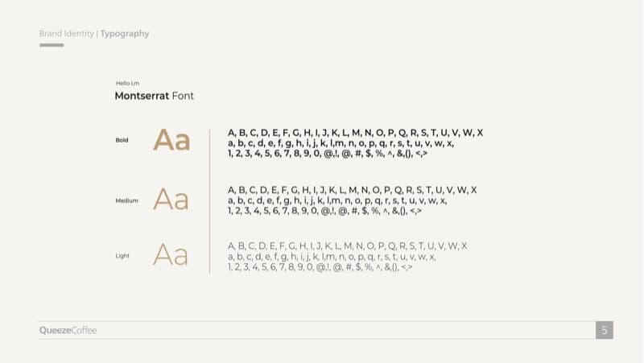The width and height of the screenshot is (644, 363).
Task: Click the Hello I,m small text
Action: 127,83
